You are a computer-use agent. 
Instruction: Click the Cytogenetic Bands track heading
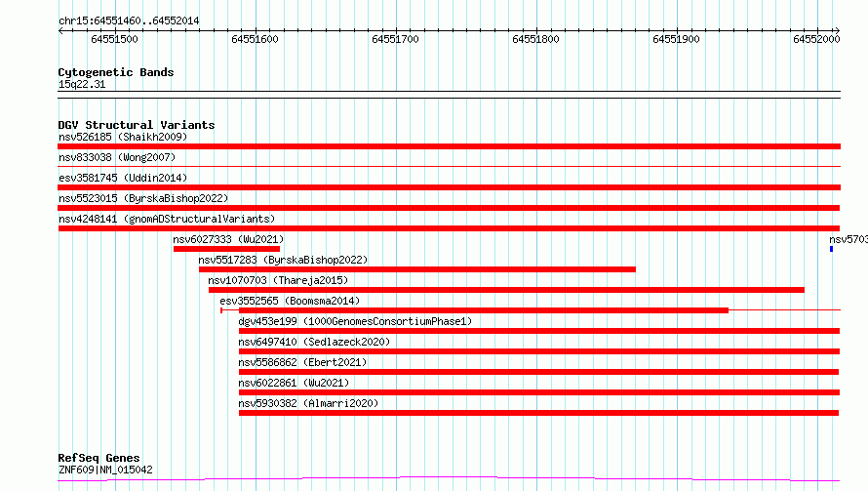(116, 72)
